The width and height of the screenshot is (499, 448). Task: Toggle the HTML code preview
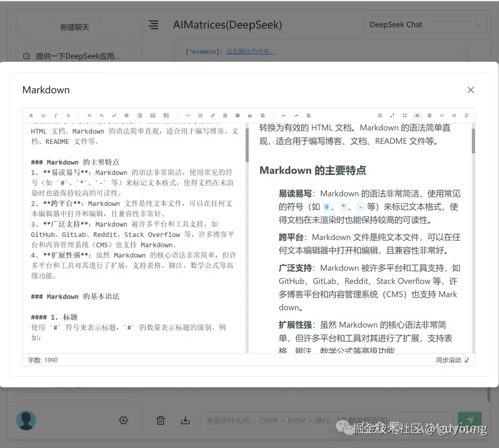point(442,116)
